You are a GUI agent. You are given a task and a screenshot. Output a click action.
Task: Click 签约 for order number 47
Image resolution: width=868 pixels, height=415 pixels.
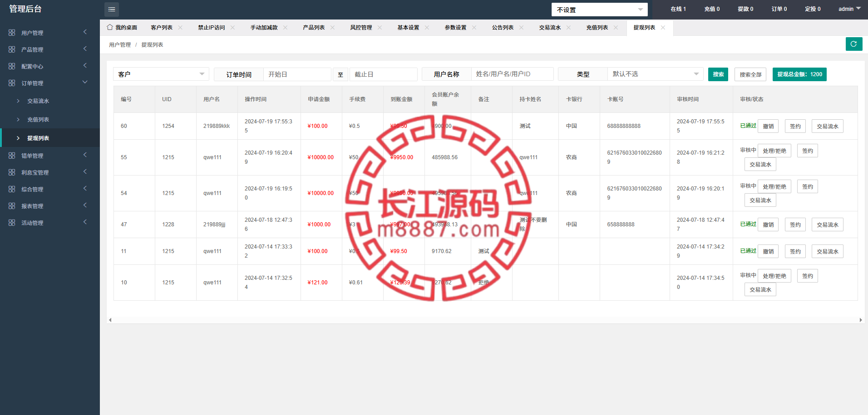[x=795, y=225]
